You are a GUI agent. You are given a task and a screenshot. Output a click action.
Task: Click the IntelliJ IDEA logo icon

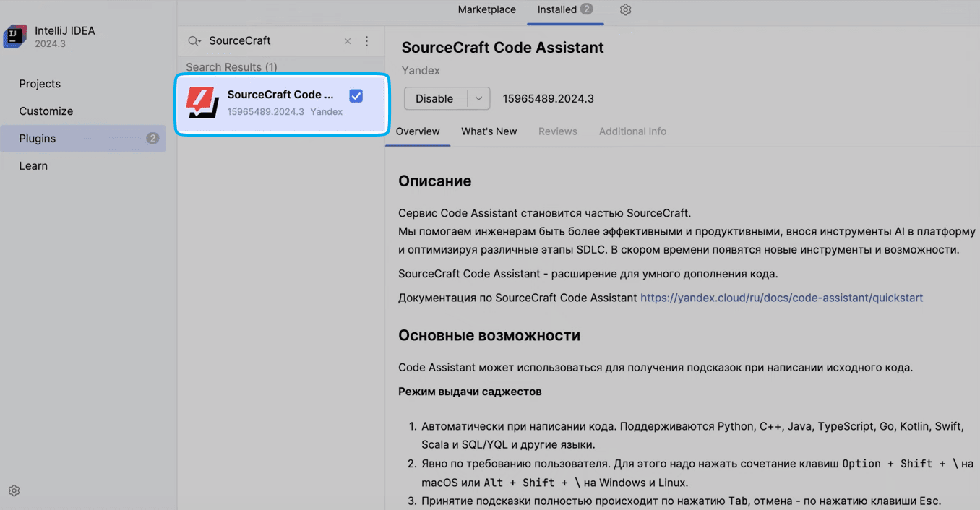tap(14, 37)
